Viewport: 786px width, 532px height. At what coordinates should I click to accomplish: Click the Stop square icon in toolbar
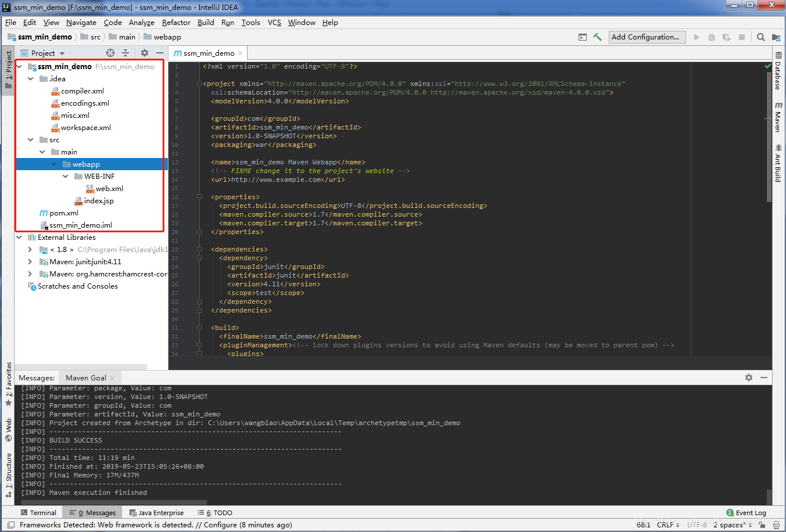[742, 37]
